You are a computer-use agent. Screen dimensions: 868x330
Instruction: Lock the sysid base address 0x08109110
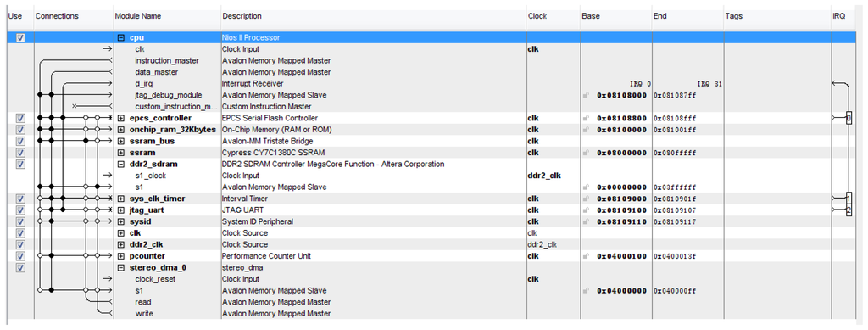coord(587,222)
